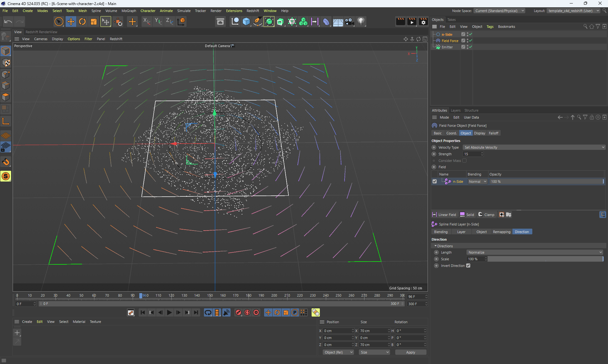Viewport: 608px width, 364px height.
Task: Select Emitter object in Objects list
Action: 447,47
